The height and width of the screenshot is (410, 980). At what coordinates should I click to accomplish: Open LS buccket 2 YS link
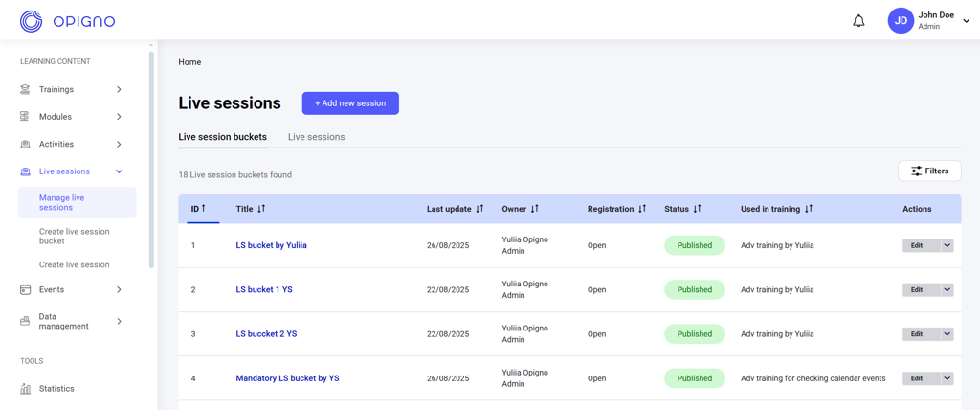tap(266, 334)
